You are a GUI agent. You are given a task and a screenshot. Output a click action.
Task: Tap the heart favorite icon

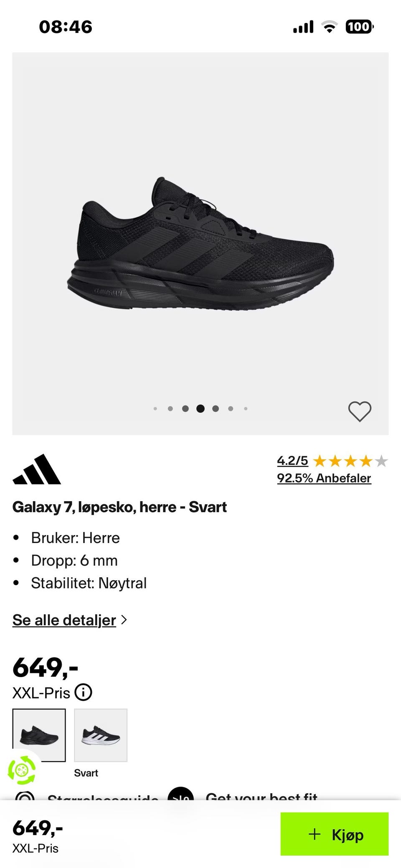coord(360,411)
